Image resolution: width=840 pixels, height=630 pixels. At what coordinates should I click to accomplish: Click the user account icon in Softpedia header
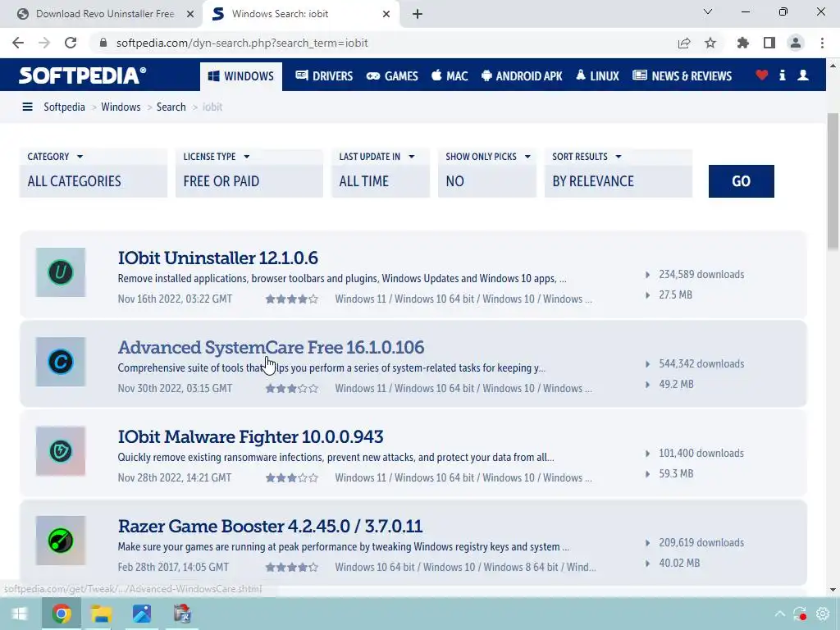pyautogui.click(x=802, y=75)
